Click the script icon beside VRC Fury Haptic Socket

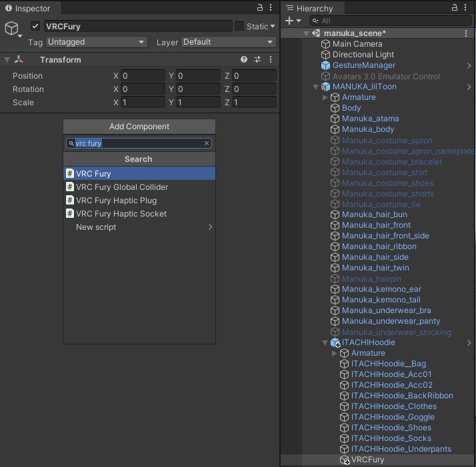pyautogui.click(x=70, y=214)
